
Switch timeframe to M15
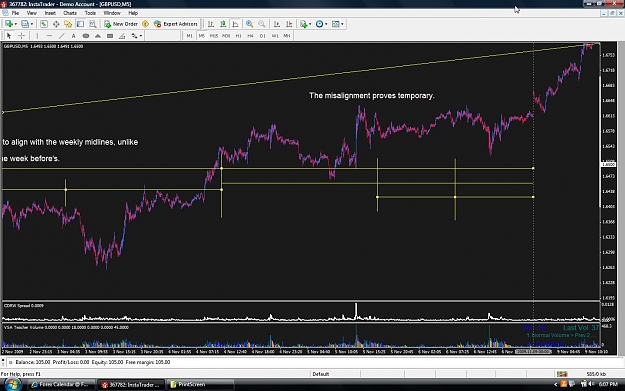(214, 36)
